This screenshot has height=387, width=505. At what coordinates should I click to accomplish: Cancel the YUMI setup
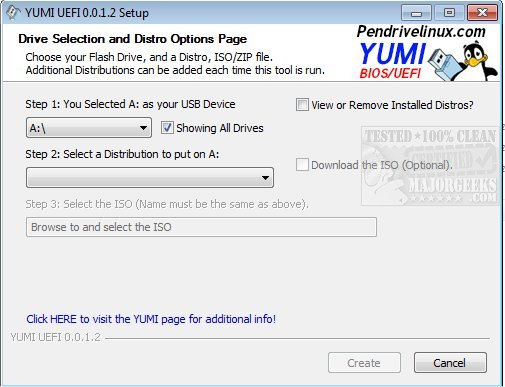pyautogui.click(x=450, y=363)
